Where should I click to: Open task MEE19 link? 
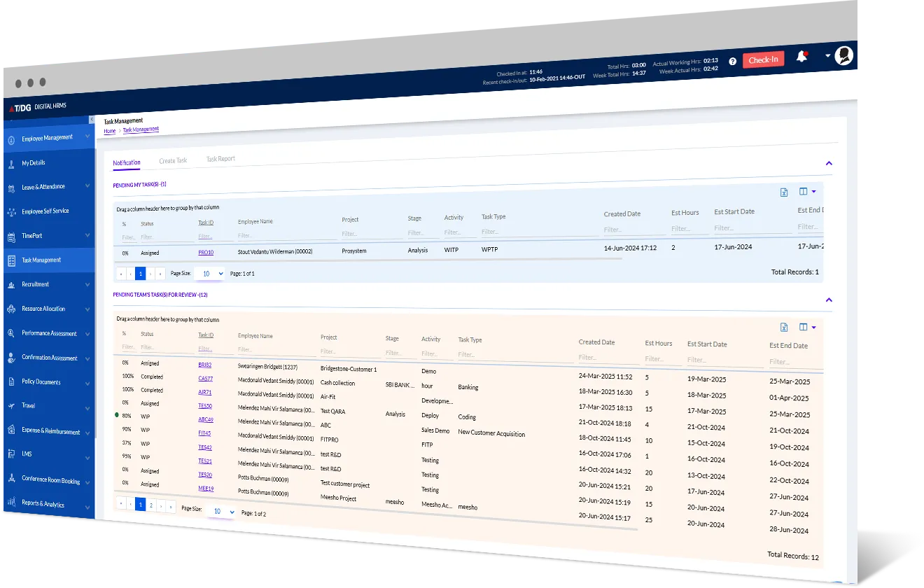[x=206, y=489]
